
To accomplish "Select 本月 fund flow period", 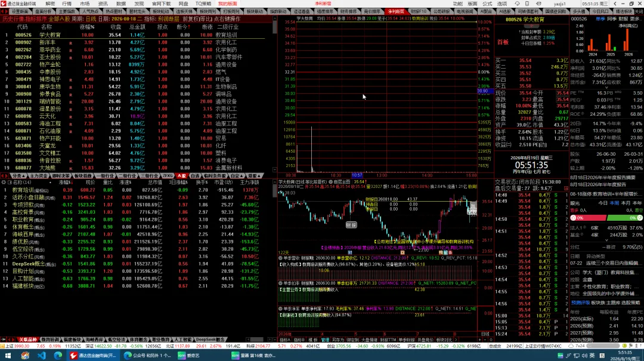I will point(626,203).
